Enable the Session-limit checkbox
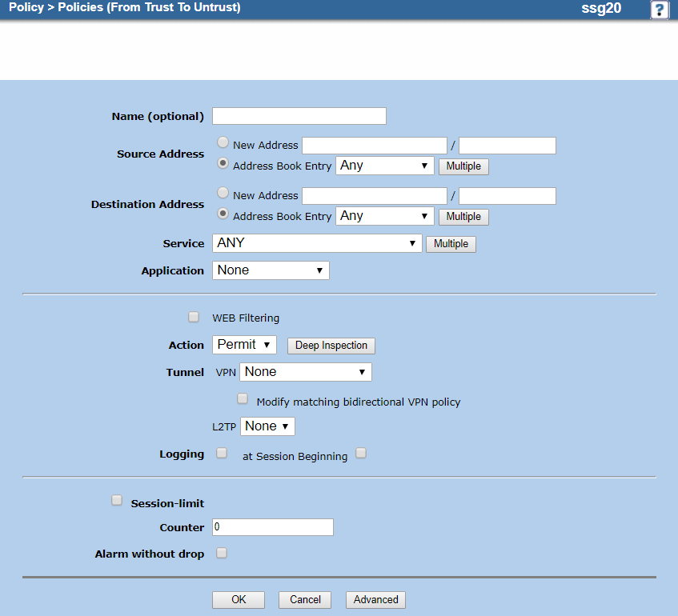The width and height of the screenshot is (678, 616). click(117, 500)
